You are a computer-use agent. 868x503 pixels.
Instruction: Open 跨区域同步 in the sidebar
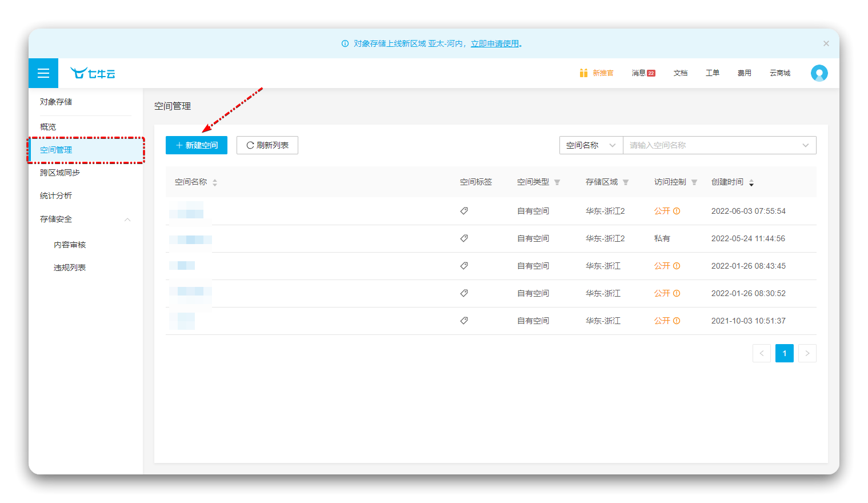60,173
